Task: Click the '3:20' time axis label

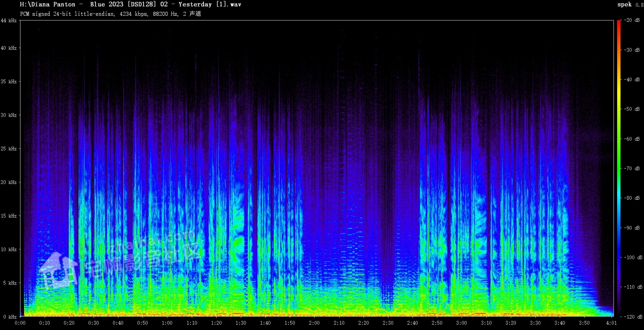Action: coord(511,323)
